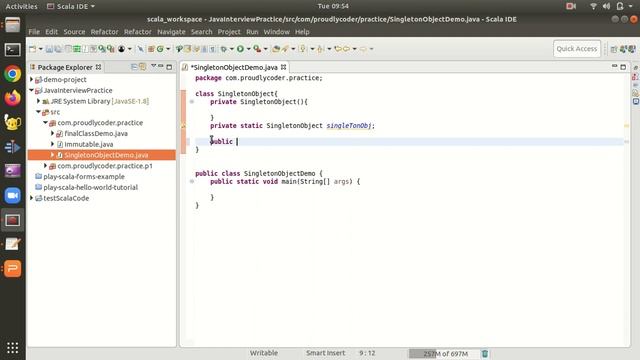
Task: Click the 9 : 12 cursor position indicator
Action: (367, 353)
